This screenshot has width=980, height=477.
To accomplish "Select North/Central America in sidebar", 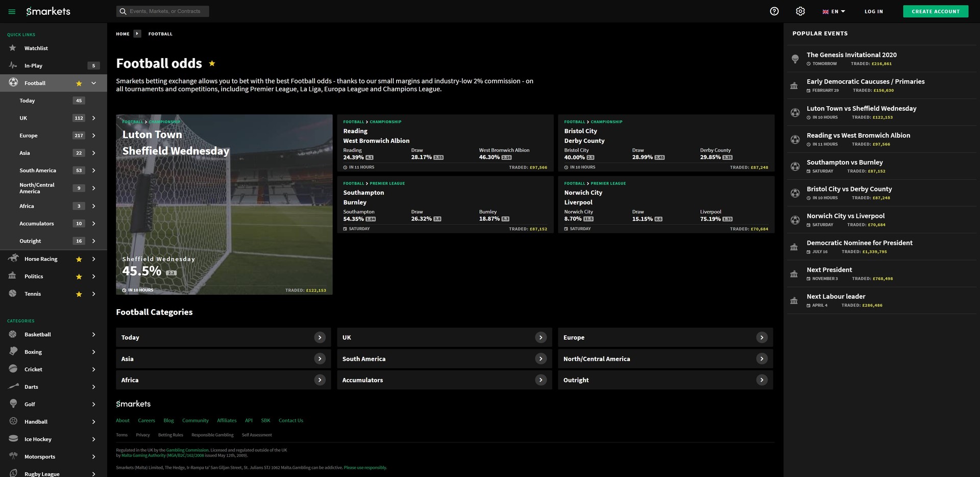I will click(37, 188).
